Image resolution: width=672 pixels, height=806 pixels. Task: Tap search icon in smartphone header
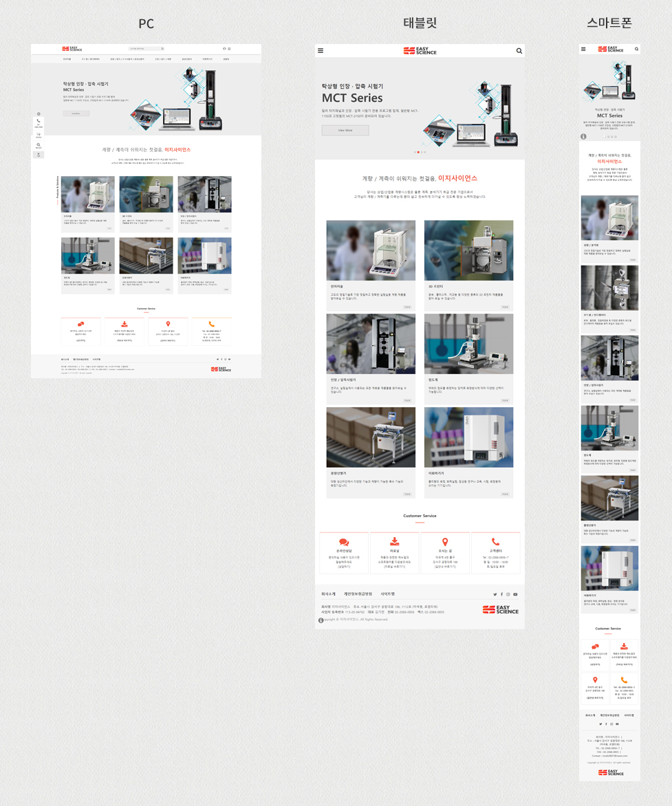click(636, 50)
